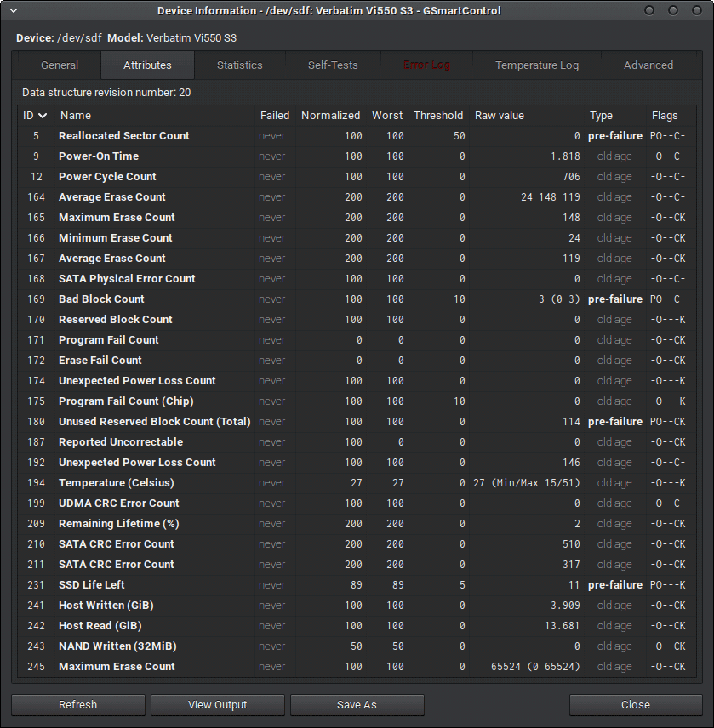Click raw value 65524 (0 65524)

535,667
